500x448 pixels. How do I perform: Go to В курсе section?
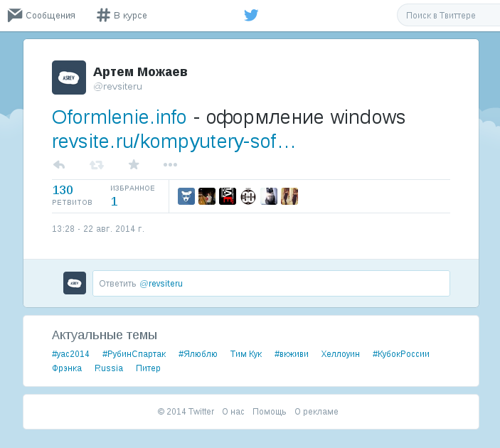[x=130, y=16]
